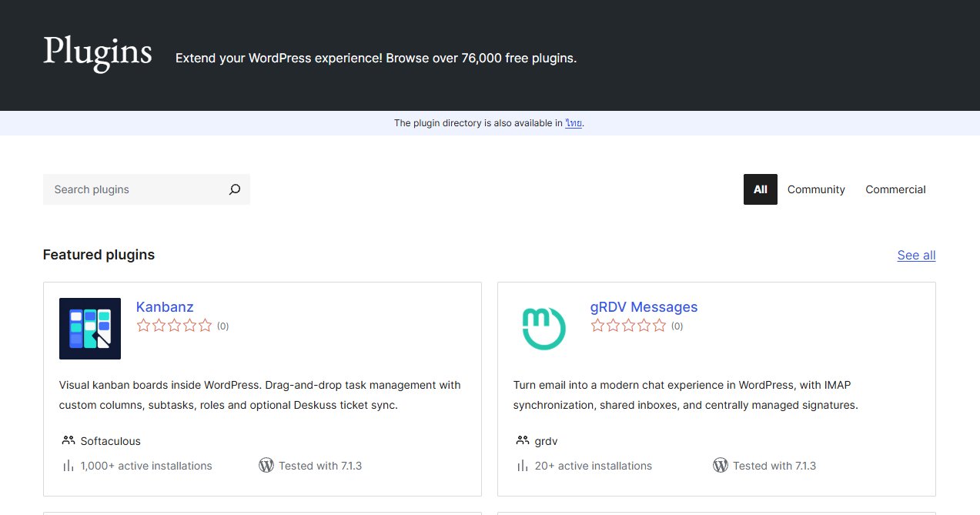Open the Kanbanz plugin title link
This screenshot has height=515, width=980.
[165, 307]
